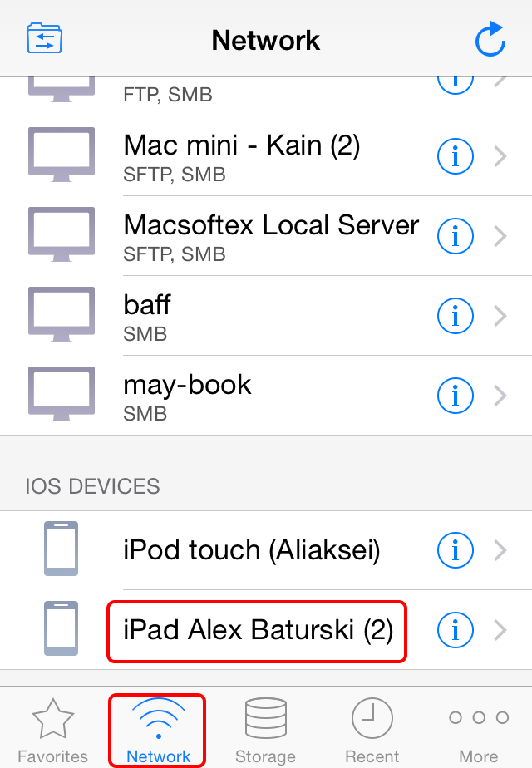Tap the refresh icon in the header
Image resolution: width=532 pixels, height=768 pixels.
(490, 40)
